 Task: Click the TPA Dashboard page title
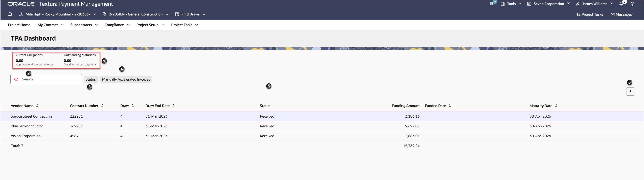tap(33, 38)
